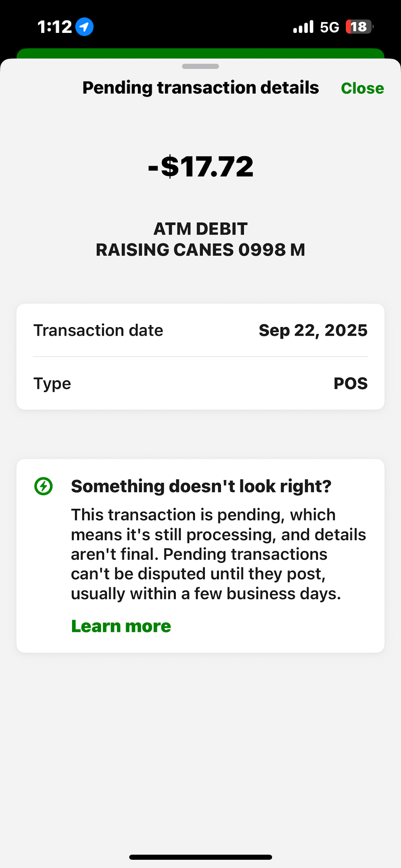Tap the Sep 22, 2025 date value
Image resolution: width=401 pixels, height=868 pixels.
[313, 330]
